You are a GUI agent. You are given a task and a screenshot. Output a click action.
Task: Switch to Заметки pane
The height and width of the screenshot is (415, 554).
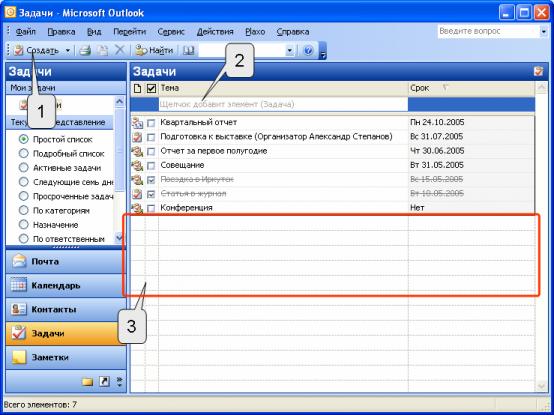pyautogui.click(x=66, y=357)
